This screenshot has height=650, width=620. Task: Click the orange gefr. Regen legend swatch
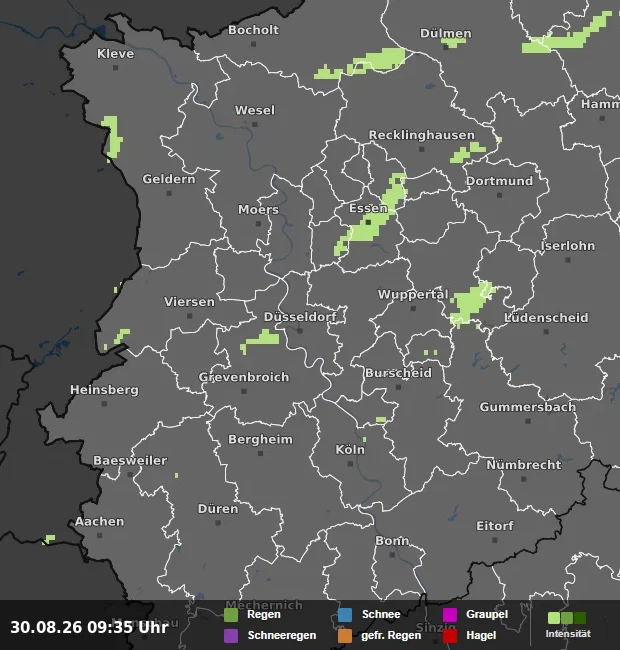(345, 636)
